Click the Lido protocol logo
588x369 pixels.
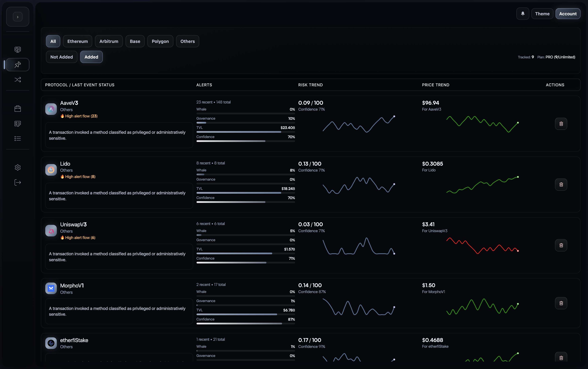coord(51,170)
